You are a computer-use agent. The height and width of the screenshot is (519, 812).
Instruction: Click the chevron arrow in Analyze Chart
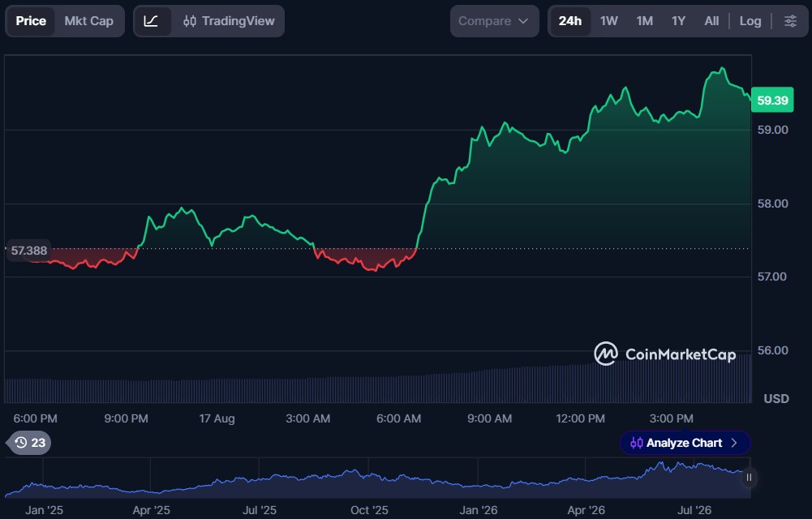734,443
